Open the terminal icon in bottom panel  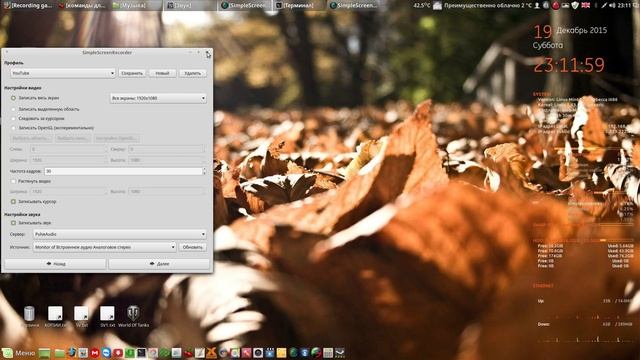click(141, 353)
